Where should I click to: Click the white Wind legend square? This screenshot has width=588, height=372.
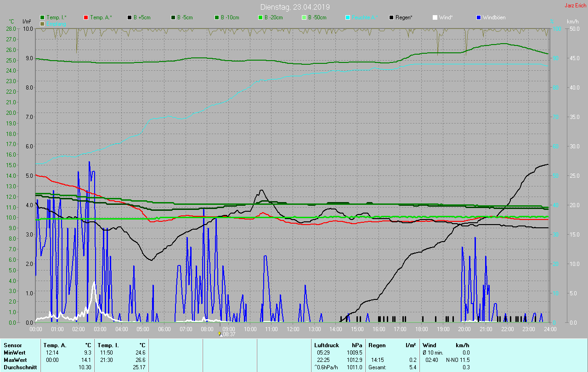pos(435,17)
